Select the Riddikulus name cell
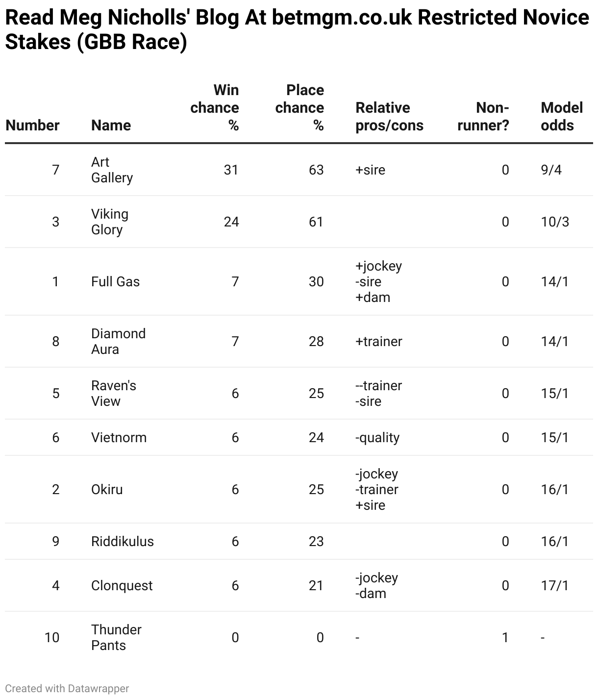The width and height of the screenshot is (598, 700). (x=122, y=541)
